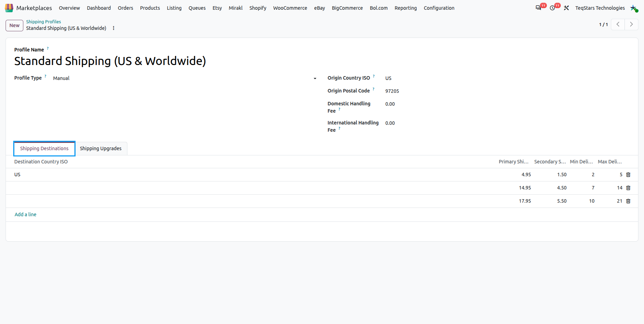Edit the Origin Postal Code field
Screen dimensions: 644x324
(x=507, y=91)
